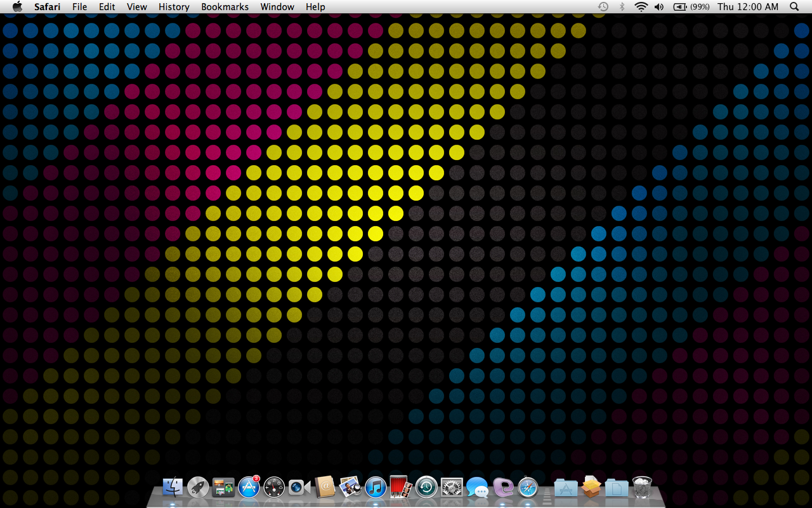This screenshot has height=508, width=812.
Task: Open iTunes music note icon
Action: click(x=376, y=487)
